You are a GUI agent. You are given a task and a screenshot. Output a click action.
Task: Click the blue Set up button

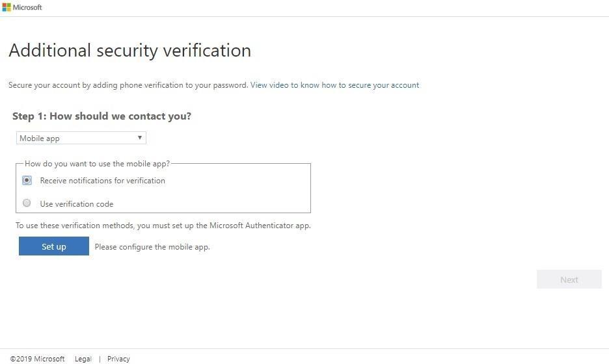click(54, 246)
